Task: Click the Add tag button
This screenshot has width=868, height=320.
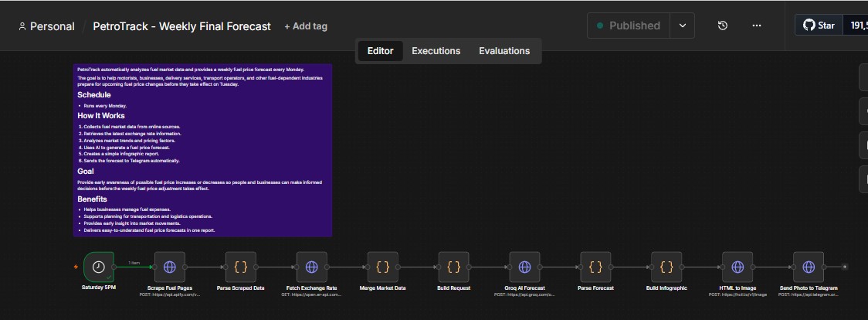Action: (x=306, y=26)
